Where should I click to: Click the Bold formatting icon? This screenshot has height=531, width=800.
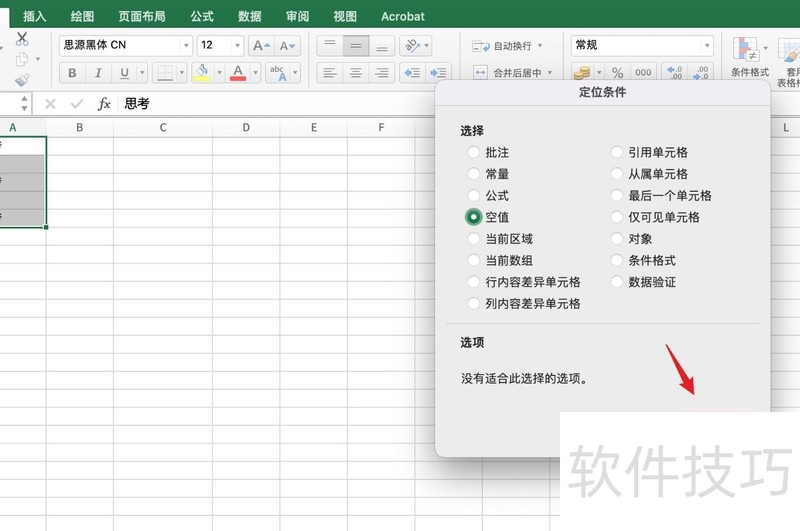coord(72,73)
